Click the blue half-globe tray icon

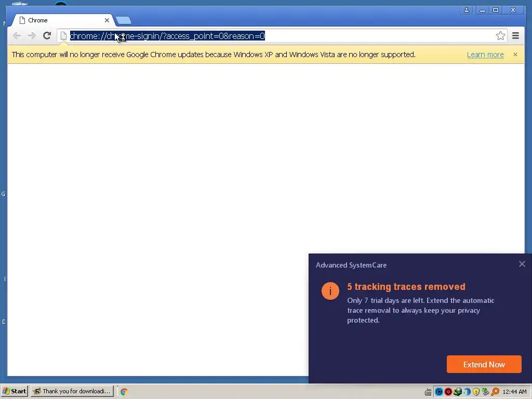(x=467, y=392)
